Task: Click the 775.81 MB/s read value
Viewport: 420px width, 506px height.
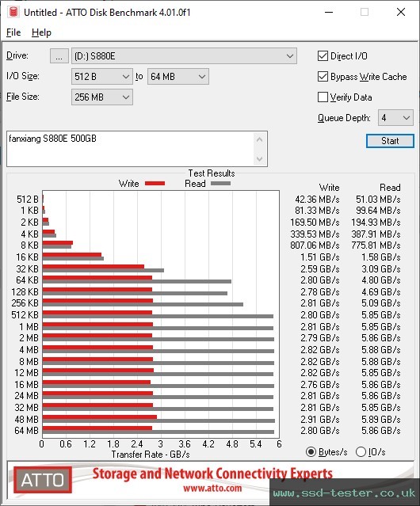Action: 376,245
